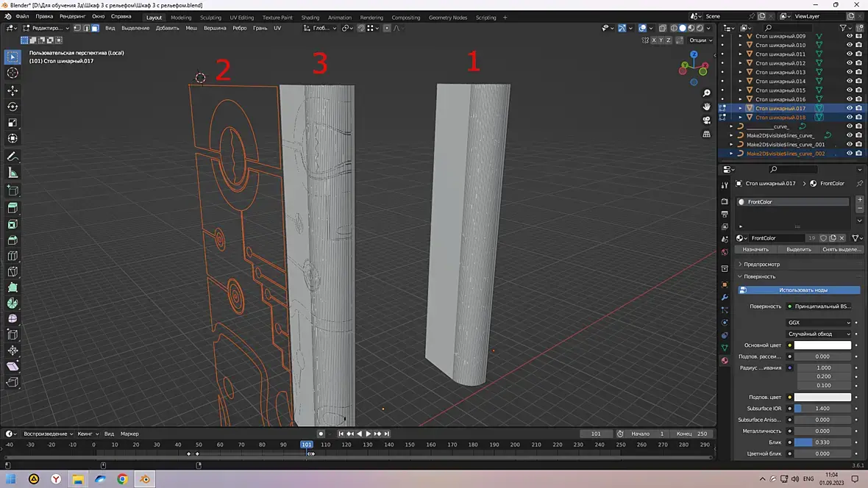This screenshot has height=488, width=868.
Task: Switch to the Sculpting workspace tab
Action: click(x=210, y=17)
